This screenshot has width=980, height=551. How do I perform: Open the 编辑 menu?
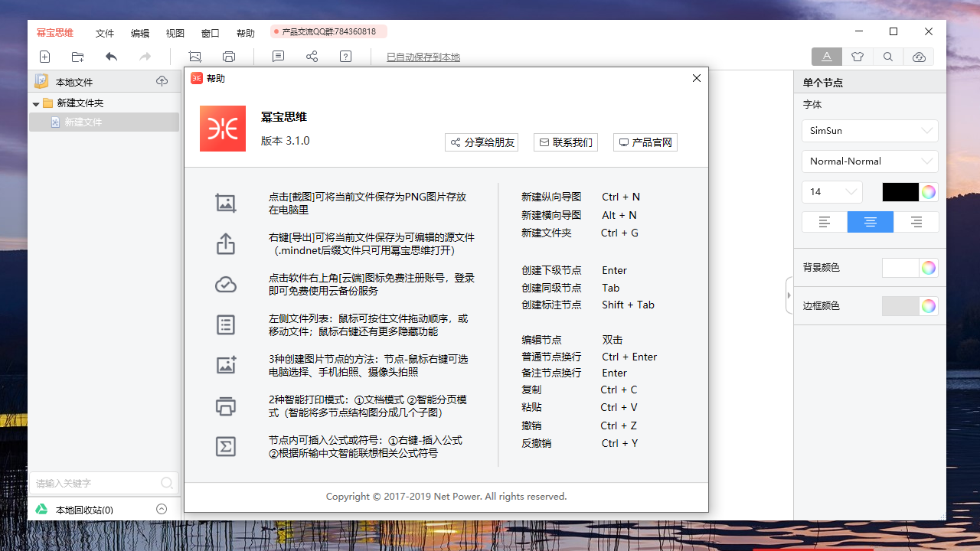tap(140, 34)
